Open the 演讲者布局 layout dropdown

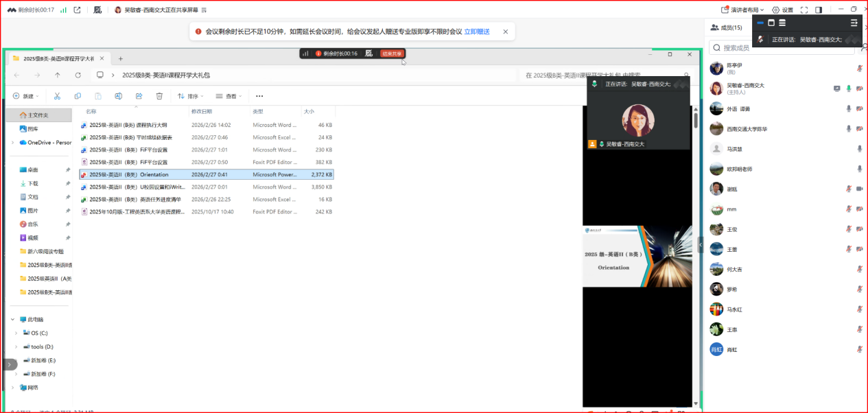pyautogui.click(x=744, y=10)
